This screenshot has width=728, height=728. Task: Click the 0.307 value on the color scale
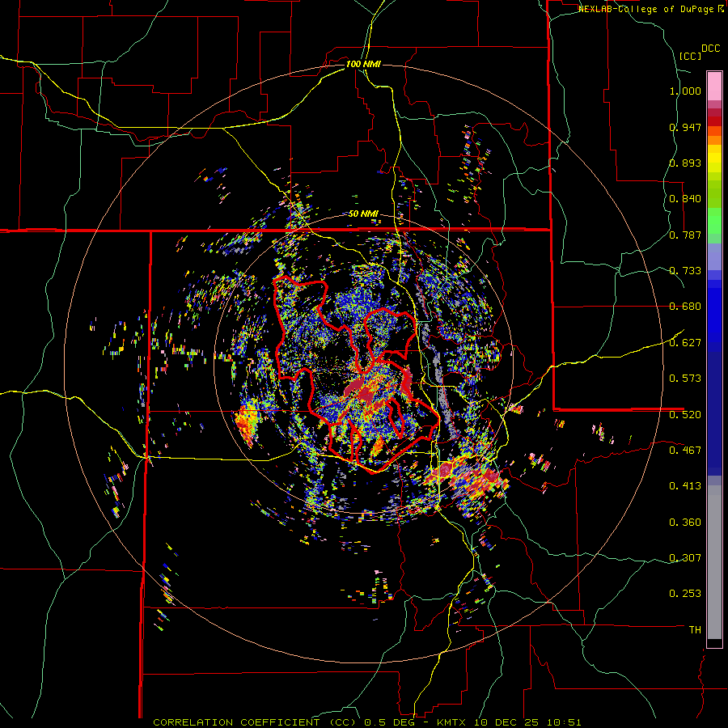[685, 558]
